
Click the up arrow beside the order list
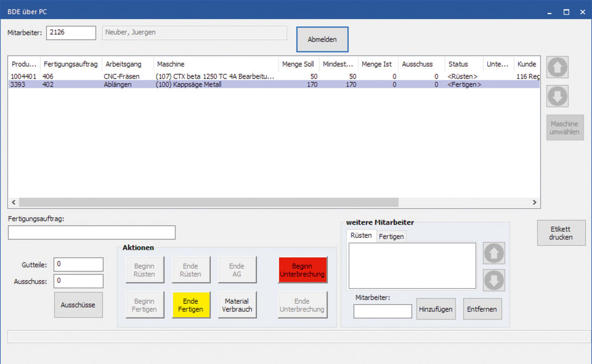pyautogui.click(x=557, y=67)
